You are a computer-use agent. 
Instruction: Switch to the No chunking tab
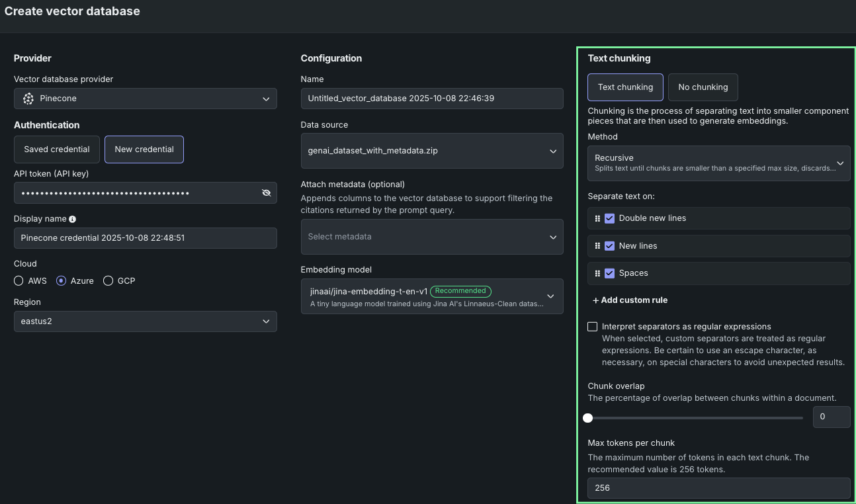click(703, 87)
